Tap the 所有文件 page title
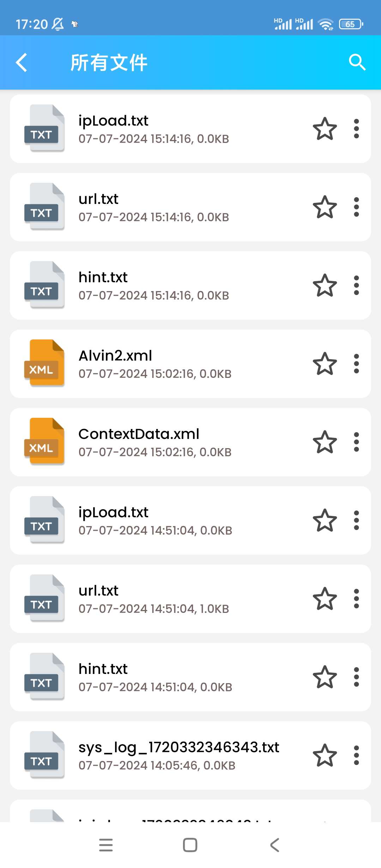Viewport: 381px width, 868px height. [109, 63]
